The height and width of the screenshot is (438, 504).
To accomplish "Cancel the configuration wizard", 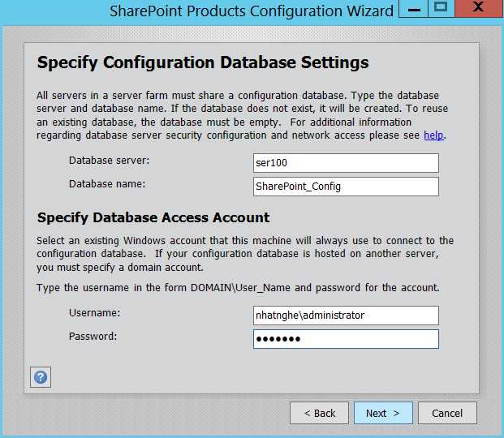I will [447, 413].
